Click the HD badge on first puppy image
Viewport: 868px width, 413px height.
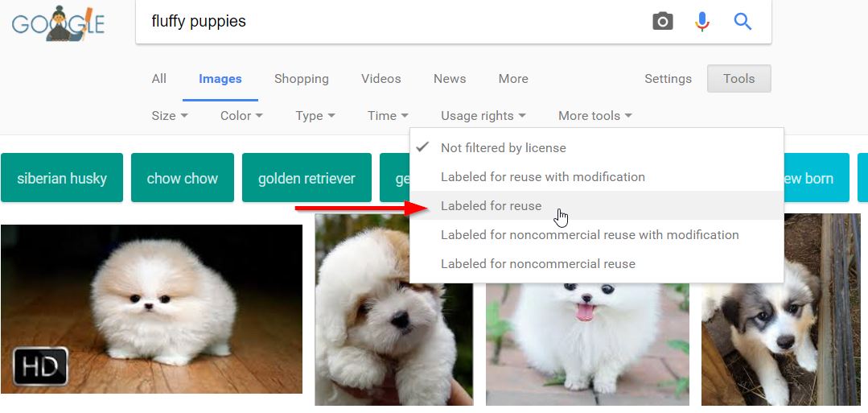point(40,366)
